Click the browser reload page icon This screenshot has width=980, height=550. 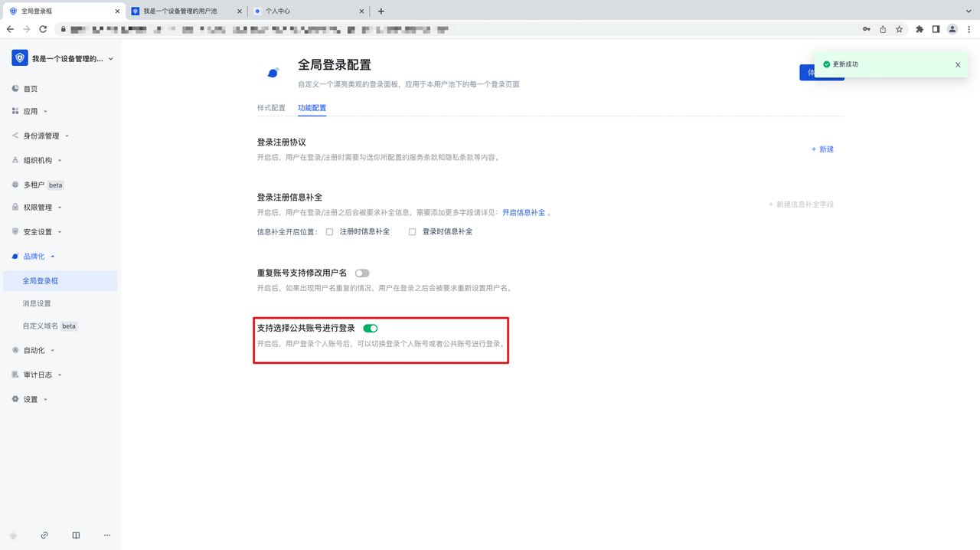43,29
